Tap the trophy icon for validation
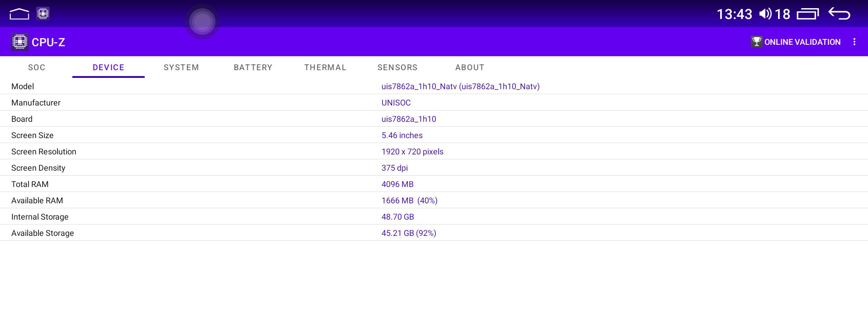This screenshot has width=868, height=326. (756, 42)
